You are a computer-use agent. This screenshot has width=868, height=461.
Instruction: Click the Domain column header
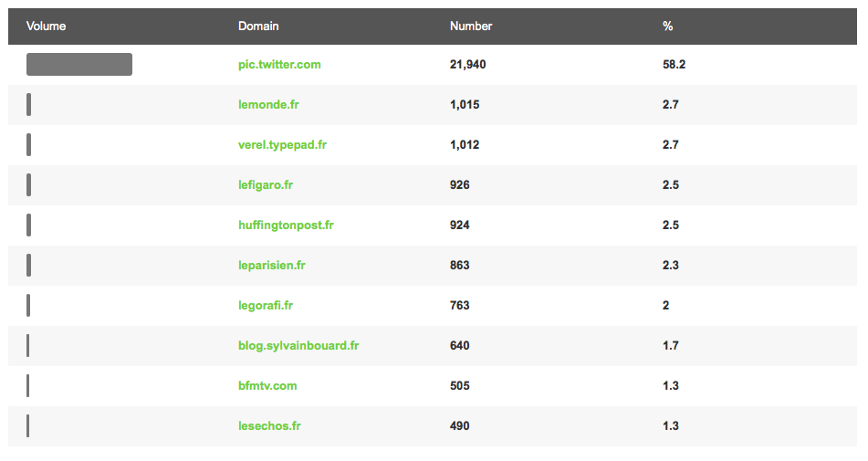tap(258, 26)
